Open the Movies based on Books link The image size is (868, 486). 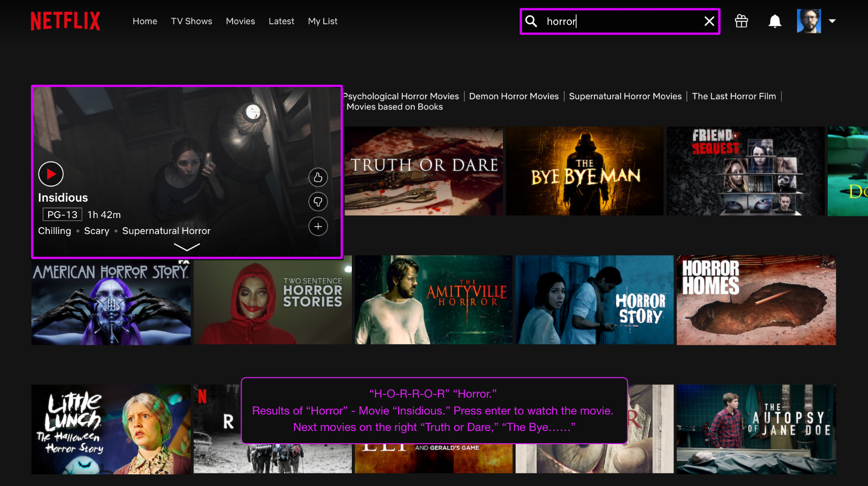coord(395,107)
